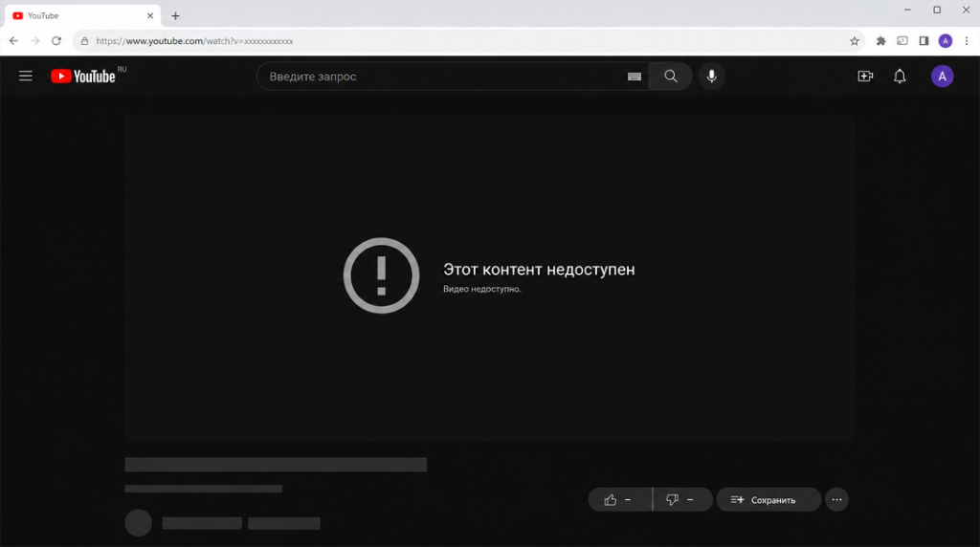This screenshot has width=980, height=547.
Task: Open the Create video camera icon
Action: click(865, 77)
